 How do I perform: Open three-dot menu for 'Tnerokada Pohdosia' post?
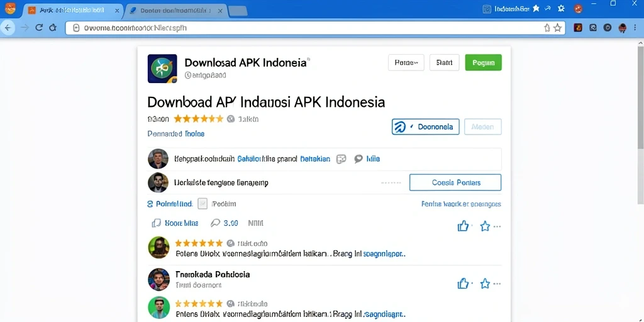point(497,284)
